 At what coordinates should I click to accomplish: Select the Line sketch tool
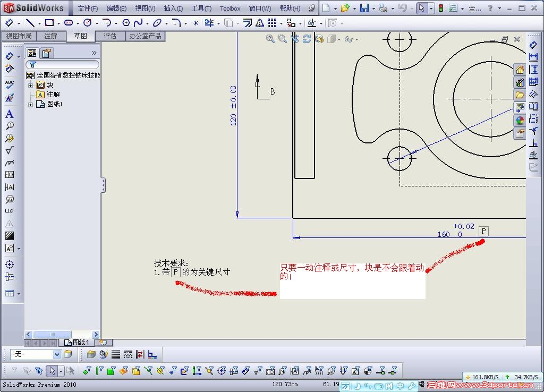coord(30,23)
